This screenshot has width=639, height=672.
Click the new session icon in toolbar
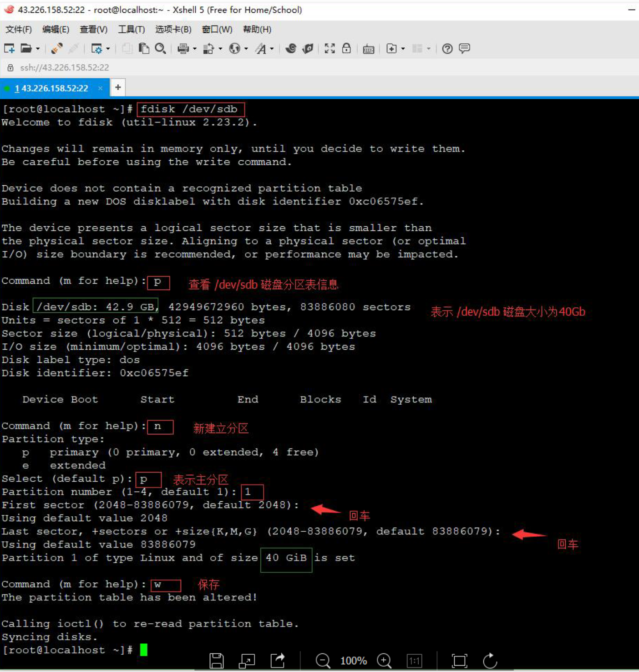click(9, 48)
